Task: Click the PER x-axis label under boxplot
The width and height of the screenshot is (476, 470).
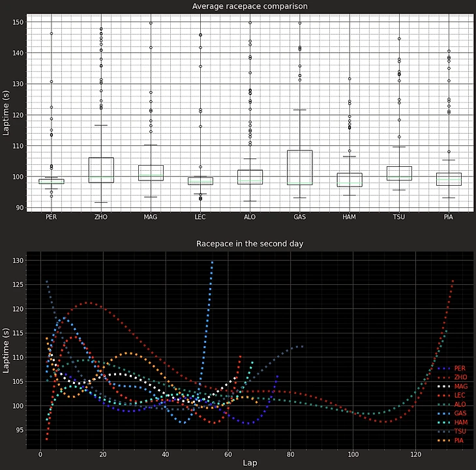Action: tap(52, 216)
